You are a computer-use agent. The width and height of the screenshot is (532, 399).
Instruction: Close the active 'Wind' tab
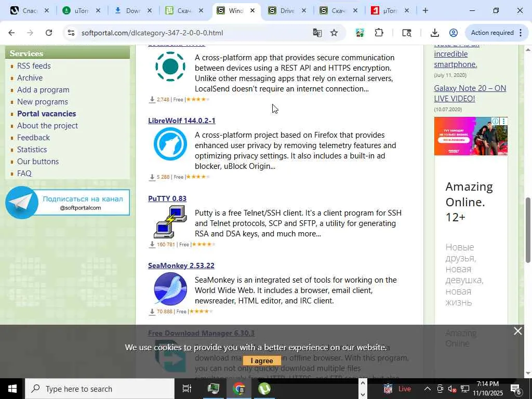[252, 10]
